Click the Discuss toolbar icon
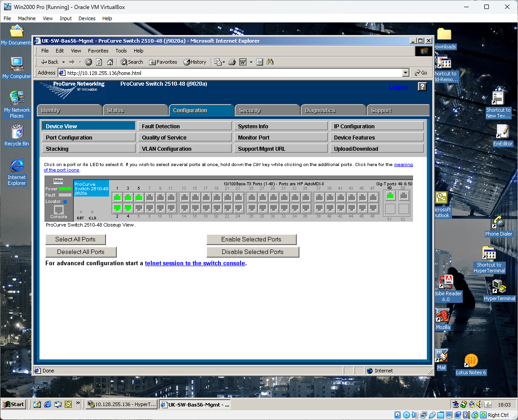Screen dimensions: 518x420 (259, 62)
